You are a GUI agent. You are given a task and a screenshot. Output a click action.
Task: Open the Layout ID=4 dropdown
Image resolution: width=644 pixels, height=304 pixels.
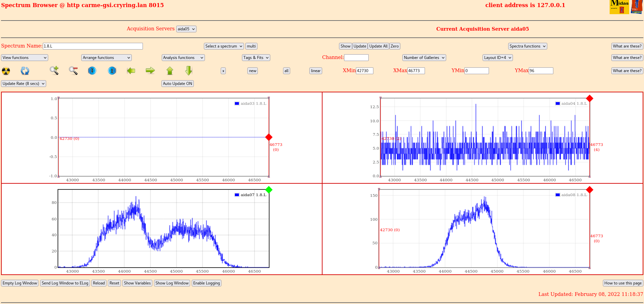point(498,58)
